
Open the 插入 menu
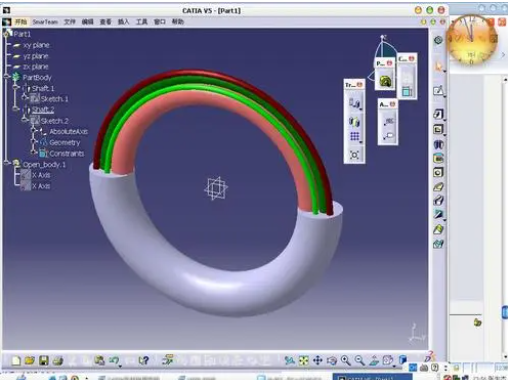click(x=123, y=22)
